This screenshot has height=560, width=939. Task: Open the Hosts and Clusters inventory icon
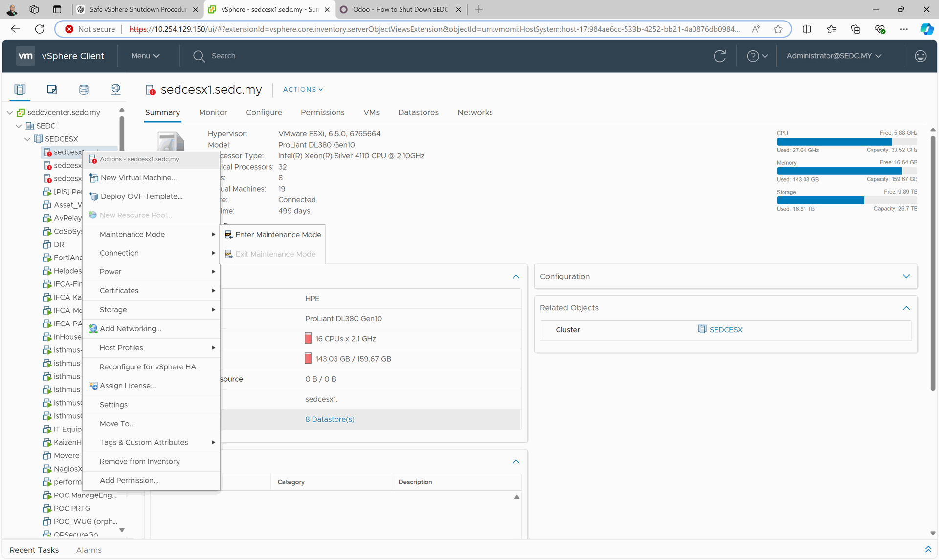(x=20, y=89)
